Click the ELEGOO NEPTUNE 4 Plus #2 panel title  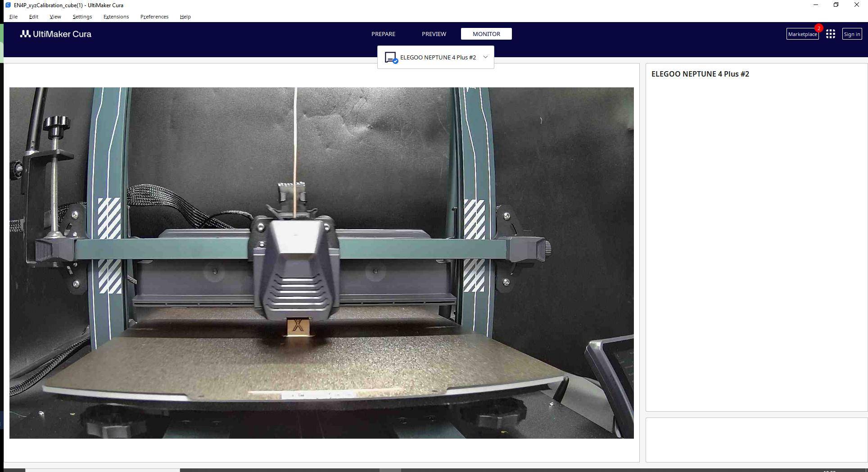(x=700, y=74)
